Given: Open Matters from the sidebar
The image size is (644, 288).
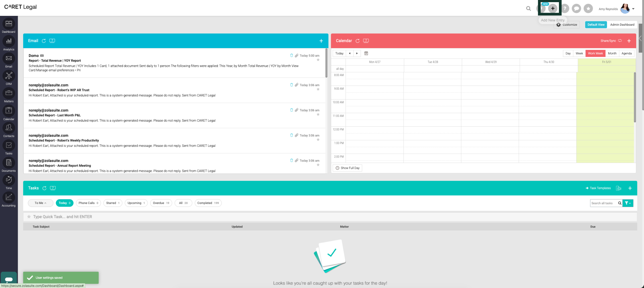Looking at the screenshot, I should click(x=9, y=96).
